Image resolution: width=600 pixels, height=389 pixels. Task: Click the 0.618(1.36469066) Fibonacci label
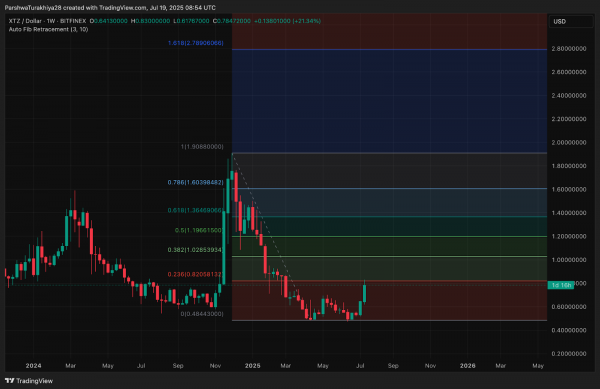[x=196, y=210]
